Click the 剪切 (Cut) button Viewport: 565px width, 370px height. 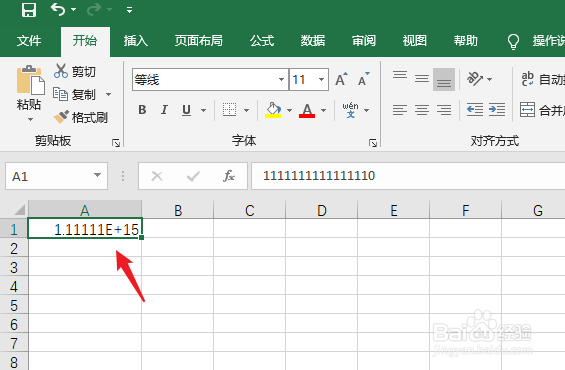[75, 71]
